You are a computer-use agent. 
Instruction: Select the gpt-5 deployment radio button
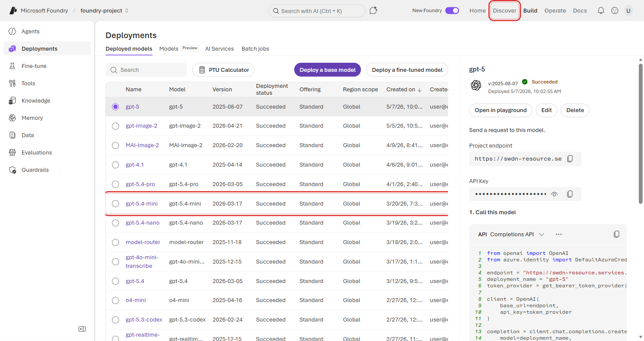tap(115, 106)
